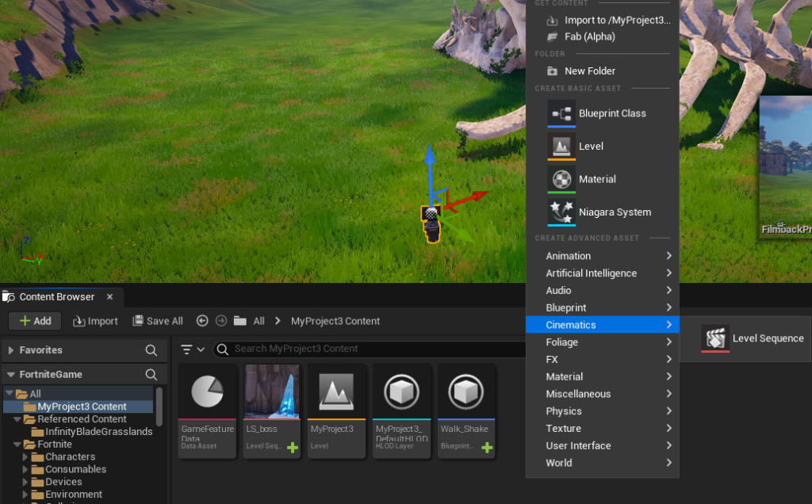Open the Foliage submenu
Image resolution: width=812 pixels, height=504 pixels.
[x=603, y=342]
